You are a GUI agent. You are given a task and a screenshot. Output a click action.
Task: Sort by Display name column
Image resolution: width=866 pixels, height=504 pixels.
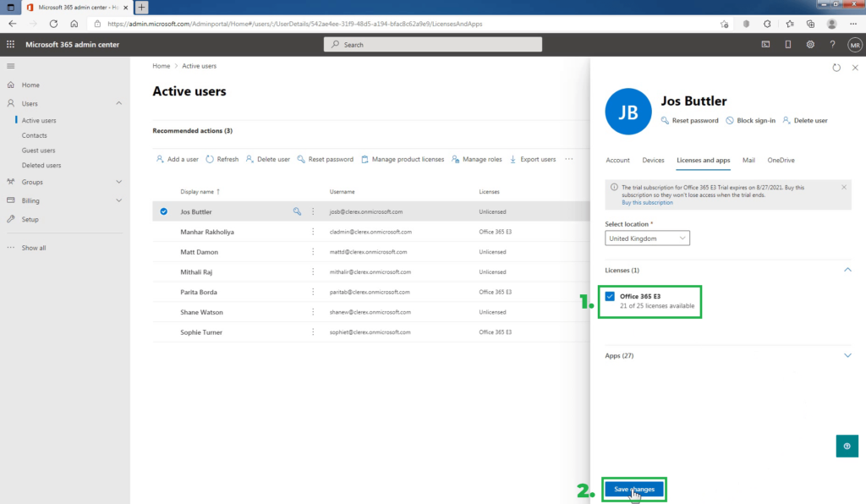[200, 192]
